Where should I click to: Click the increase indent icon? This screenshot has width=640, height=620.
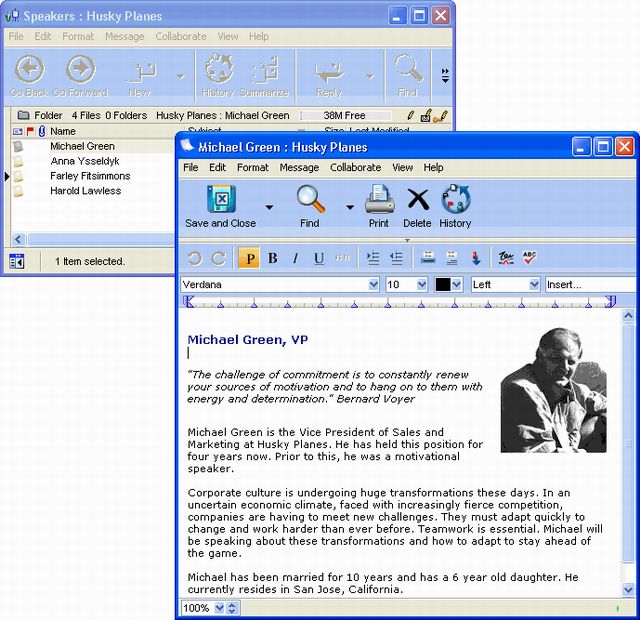[x=373, y=258]
